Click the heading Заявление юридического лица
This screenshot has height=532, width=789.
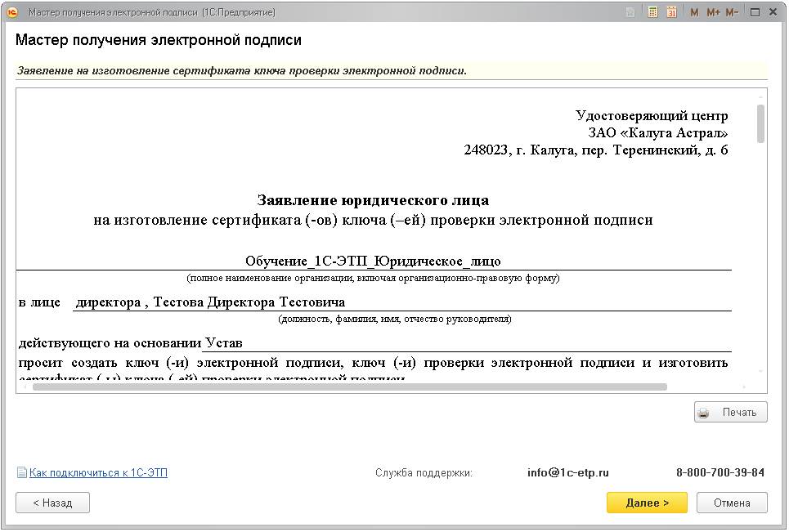click(373, 201)
